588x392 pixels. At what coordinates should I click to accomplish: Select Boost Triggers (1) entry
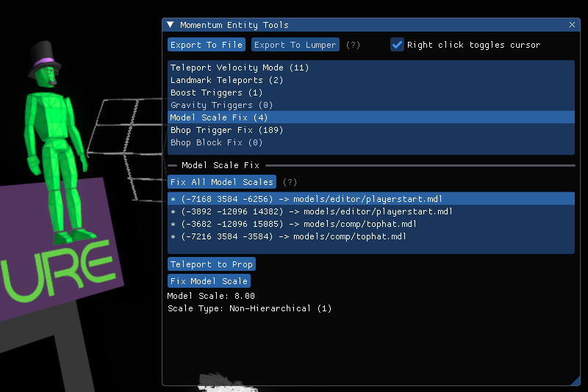pos(216,92)
